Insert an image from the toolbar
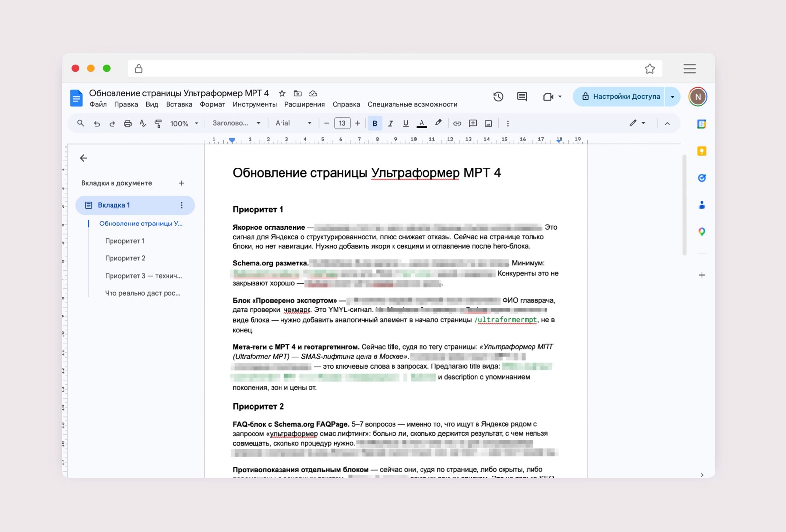 tap(488, 124)
